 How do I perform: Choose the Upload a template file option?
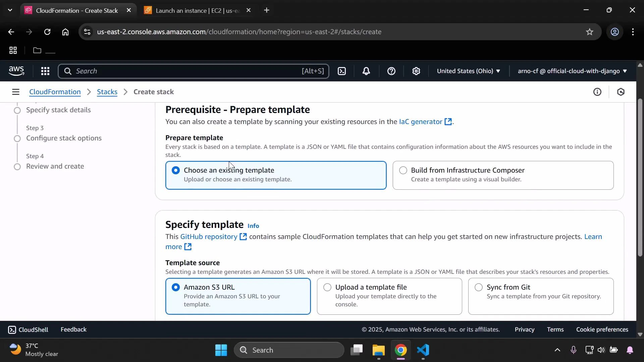click(x=327, y=287)
